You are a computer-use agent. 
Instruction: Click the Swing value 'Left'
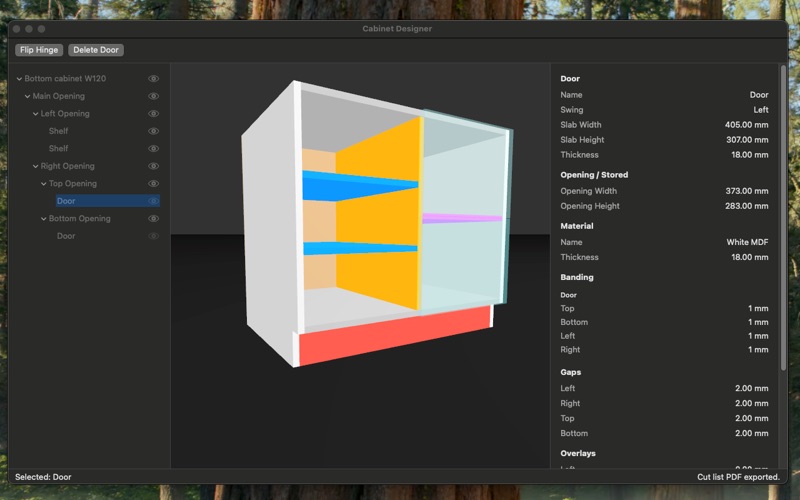[761, 110]
